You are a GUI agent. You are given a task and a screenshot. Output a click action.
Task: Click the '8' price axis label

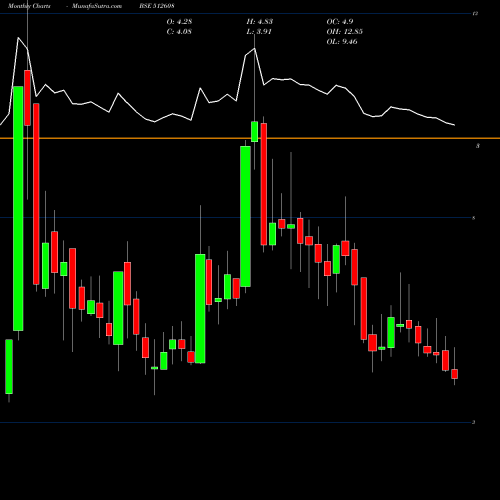pyautogui.click(x=478, y=146)
